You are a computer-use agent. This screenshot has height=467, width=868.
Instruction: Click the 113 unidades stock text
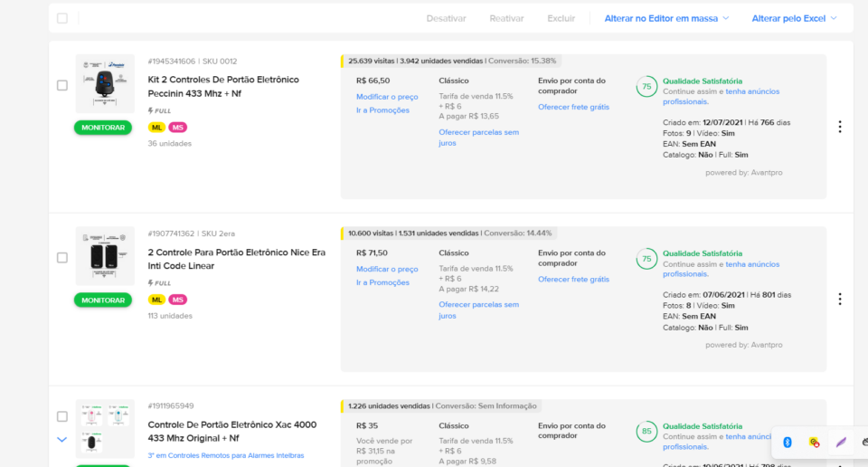(170, 316)
